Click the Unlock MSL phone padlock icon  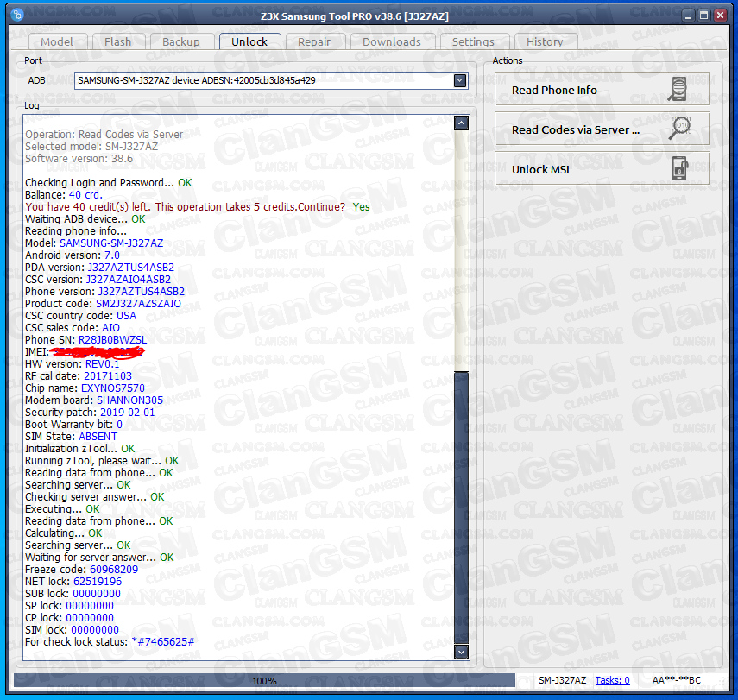[x=679, y=168]
